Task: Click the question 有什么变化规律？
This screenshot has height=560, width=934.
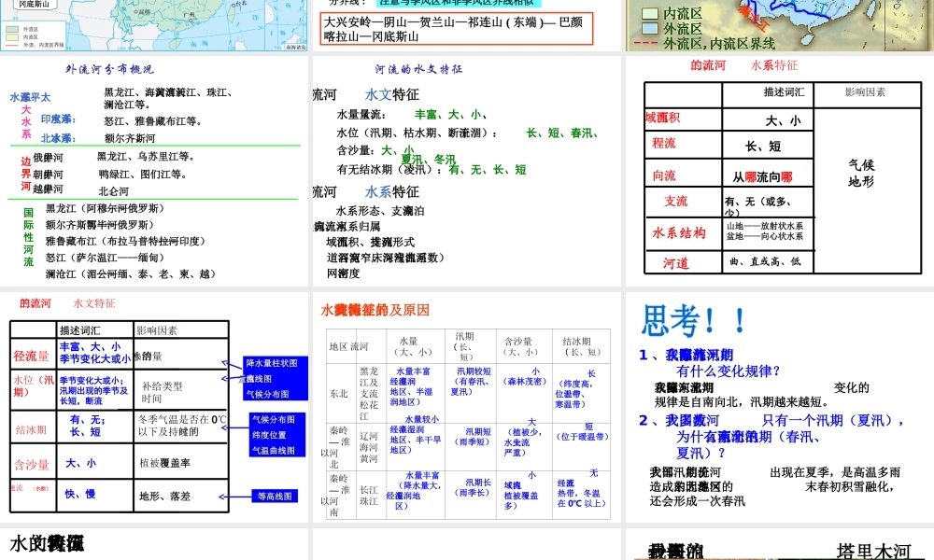Action: click(728, 371)
